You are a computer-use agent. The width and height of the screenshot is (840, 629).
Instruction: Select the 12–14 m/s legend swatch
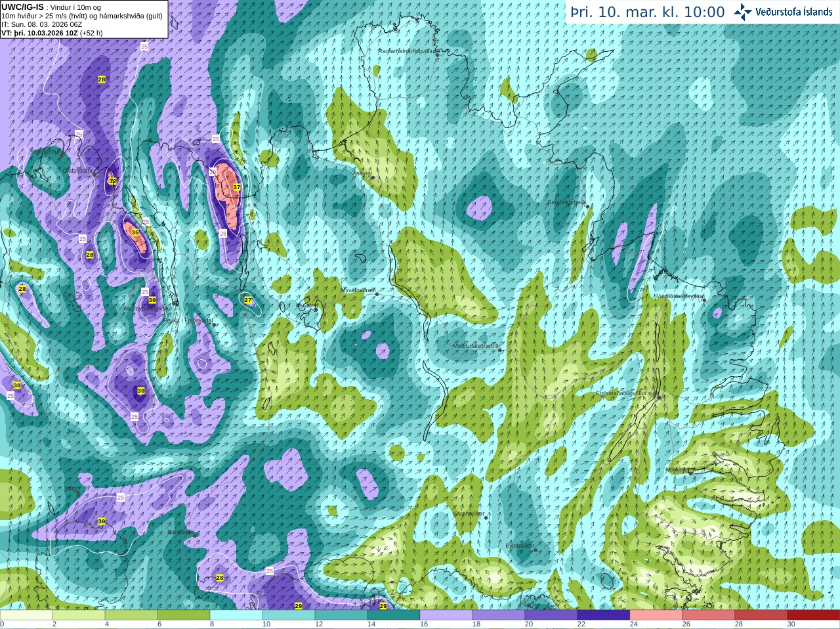(x=341, y=615)
